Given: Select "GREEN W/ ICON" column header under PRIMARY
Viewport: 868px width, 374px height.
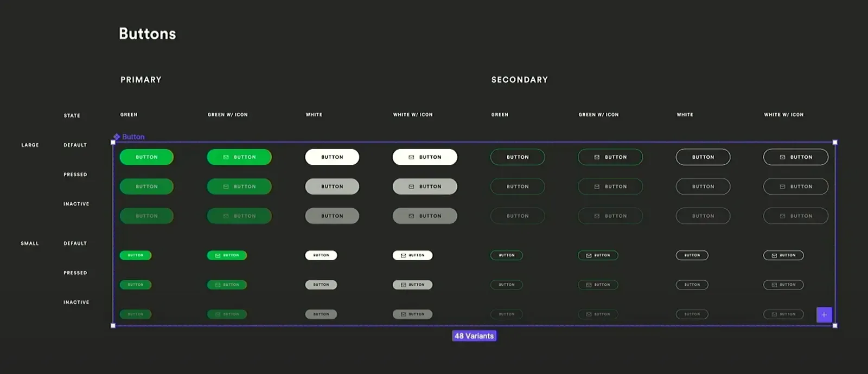Looking at the screenshot, I should pyautogui.click(x=228, y=115).
